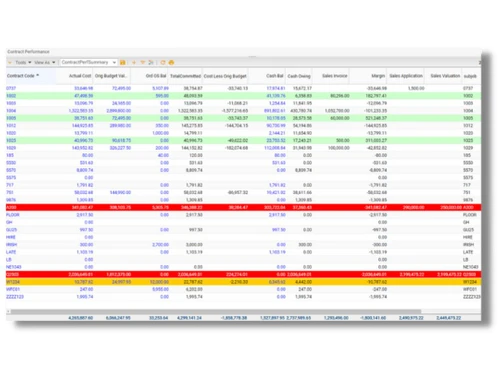Open contract code GH link
Image resolution: width=500 pixels, height=375 pixels.
pos(9,222)
